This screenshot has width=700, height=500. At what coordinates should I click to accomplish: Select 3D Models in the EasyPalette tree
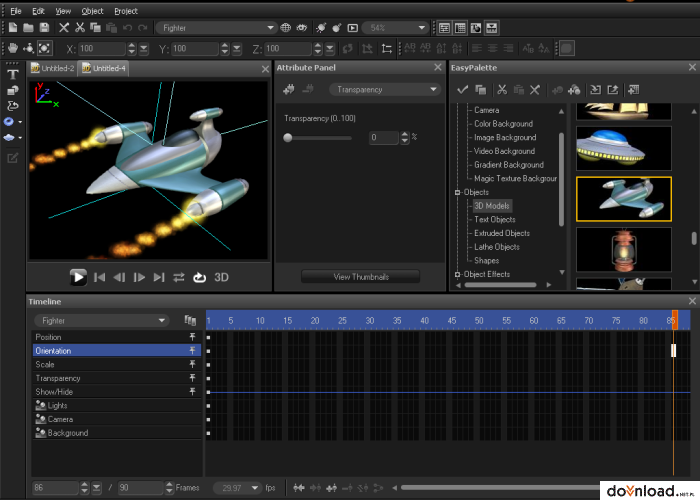pyautogui.click(x=492, y=206)
